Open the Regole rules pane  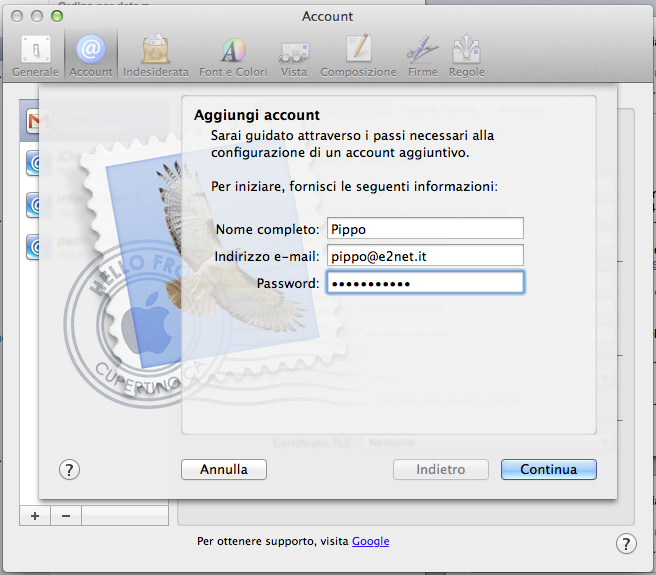[x=467, y=56]
